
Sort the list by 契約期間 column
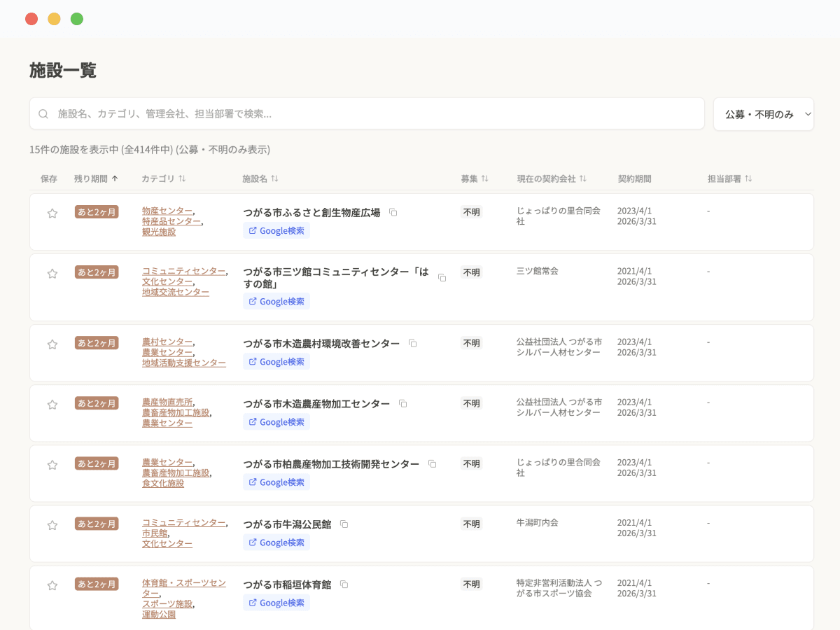tap(635, 178)
